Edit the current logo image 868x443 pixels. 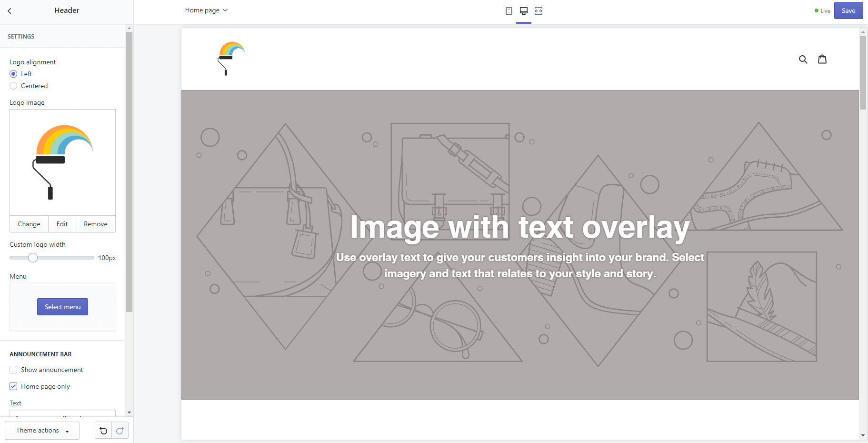pos(62,223)
